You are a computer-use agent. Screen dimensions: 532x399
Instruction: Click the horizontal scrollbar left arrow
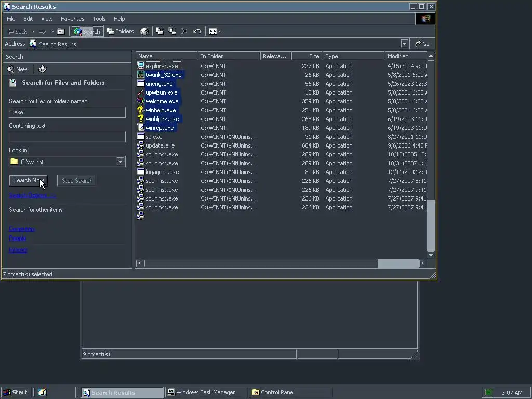[x=139, y=263]
